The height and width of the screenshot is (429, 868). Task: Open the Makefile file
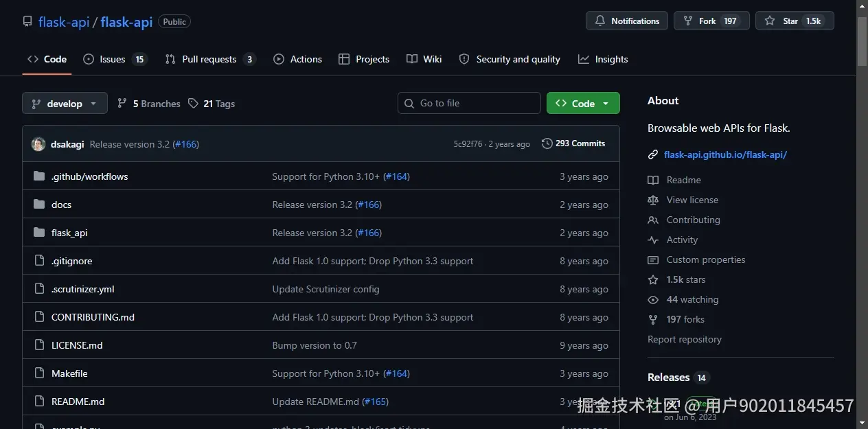tap(69, 373)
